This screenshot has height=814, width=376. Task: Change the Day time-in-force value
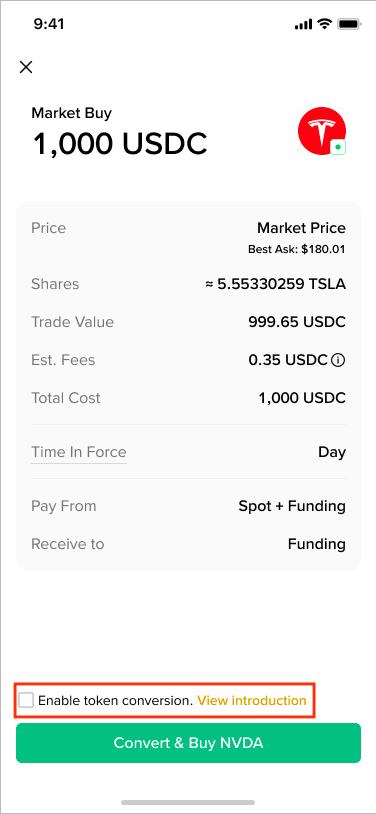tap(332, 452)
